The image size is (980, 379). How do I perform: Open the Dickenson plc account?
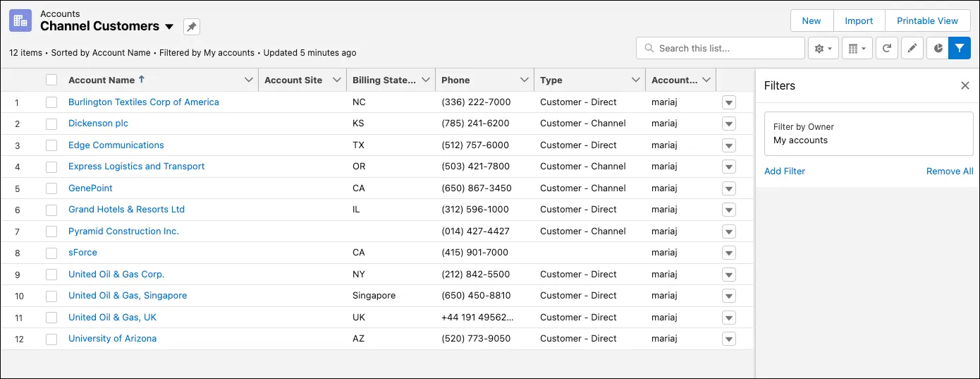(98, 124)
